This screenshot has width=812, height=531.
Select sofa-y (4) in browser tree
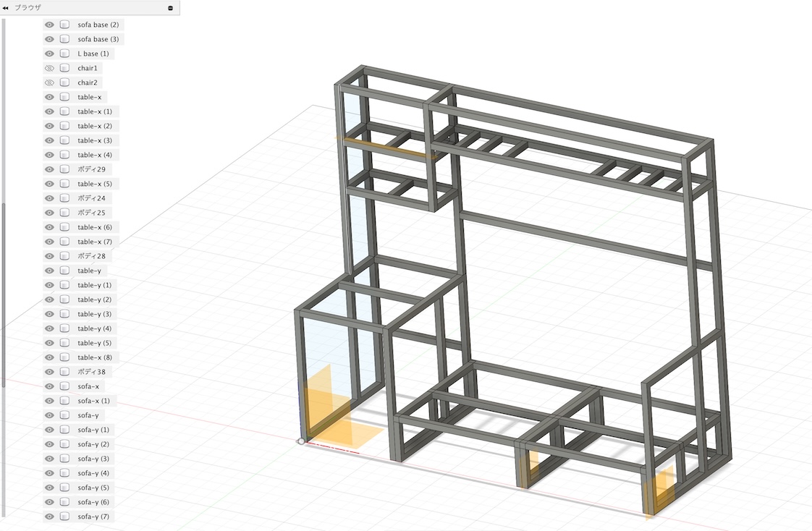tap(93, 473)
